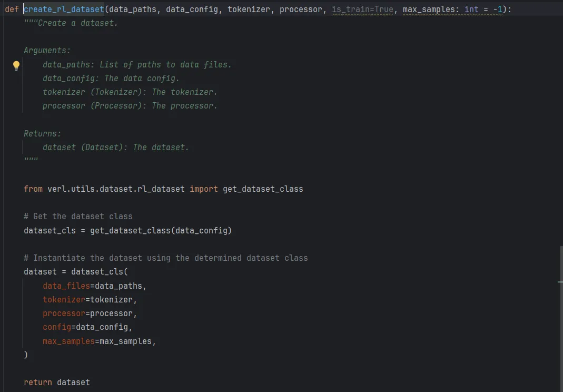Screen dimensions: 563x392
Task: Click the data_files keyword argument
Action: (x=66, y=286)
